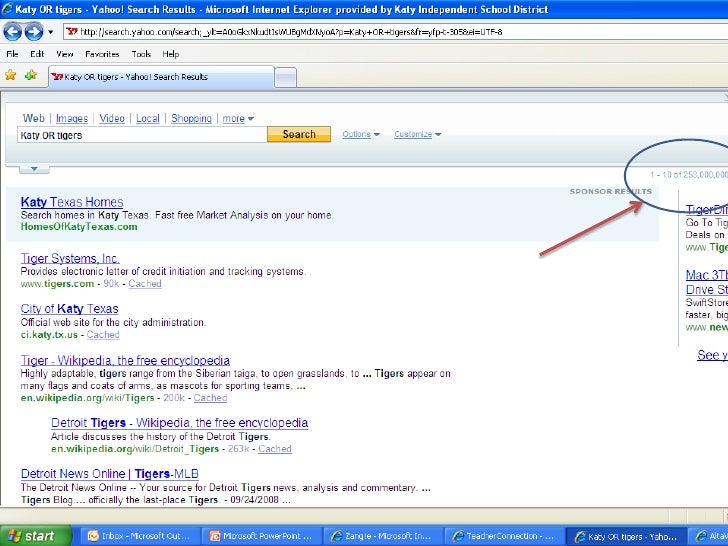728x546 pixels.
Task: Open the Help menu
Action: click(170, 54)
